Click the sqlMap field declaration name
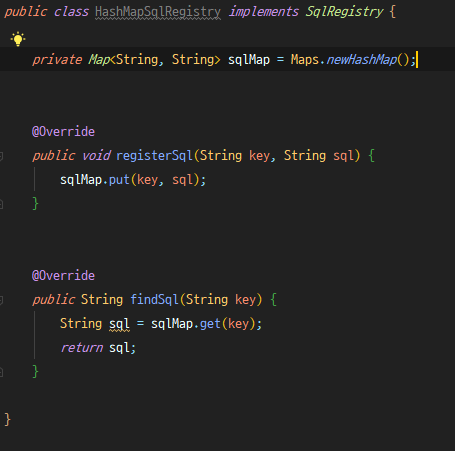The image size is (455, 451). [249, 60]
